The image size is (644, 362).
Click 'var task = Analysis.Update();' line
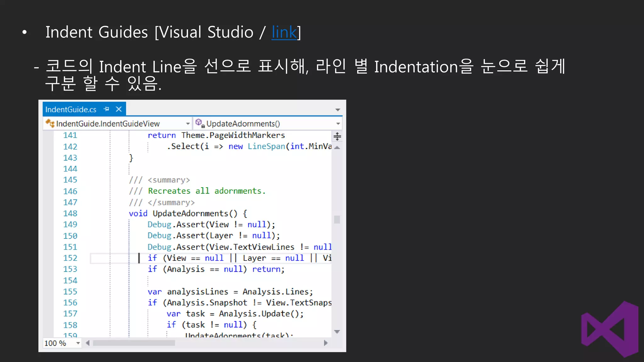click(235, 314)
